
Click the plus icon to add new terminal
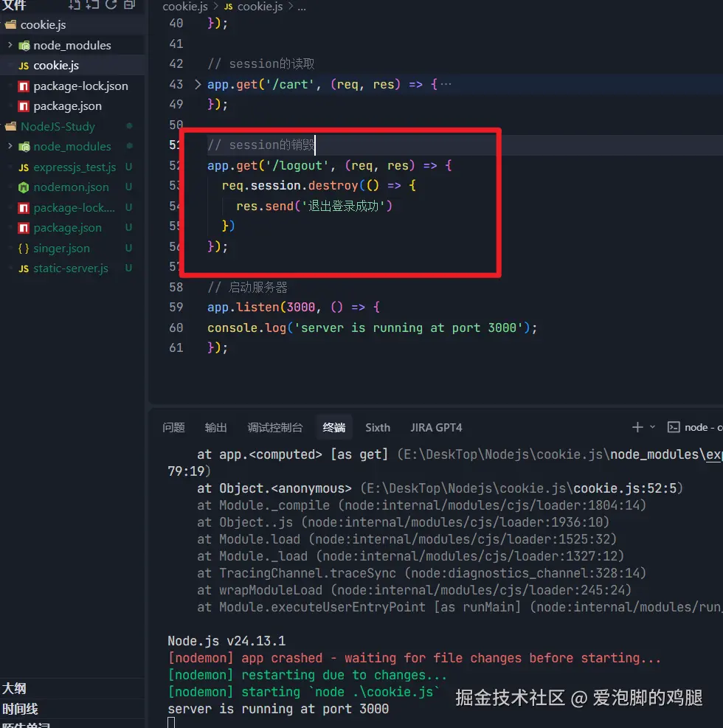(x=637, y=427)
